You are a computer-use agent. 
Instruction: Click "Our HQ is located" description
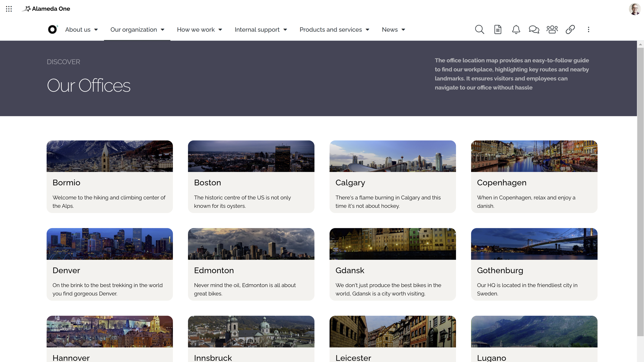(527, 289)
